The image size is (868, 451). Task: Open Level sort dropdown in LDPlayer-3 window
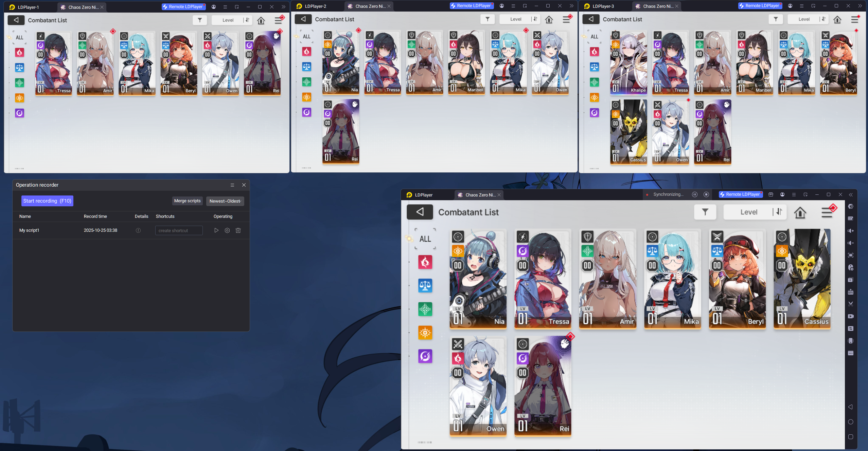click(804, 19)
